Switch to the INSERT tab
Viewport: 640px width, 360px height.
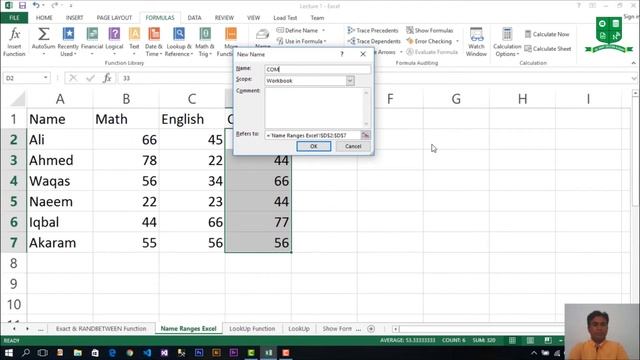(x=74, y=18)
